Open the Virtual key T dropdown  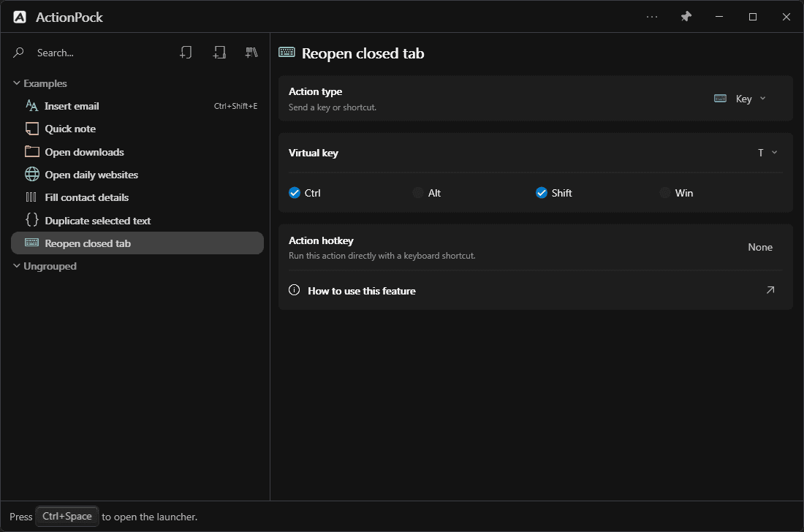(x=767, y=153)
